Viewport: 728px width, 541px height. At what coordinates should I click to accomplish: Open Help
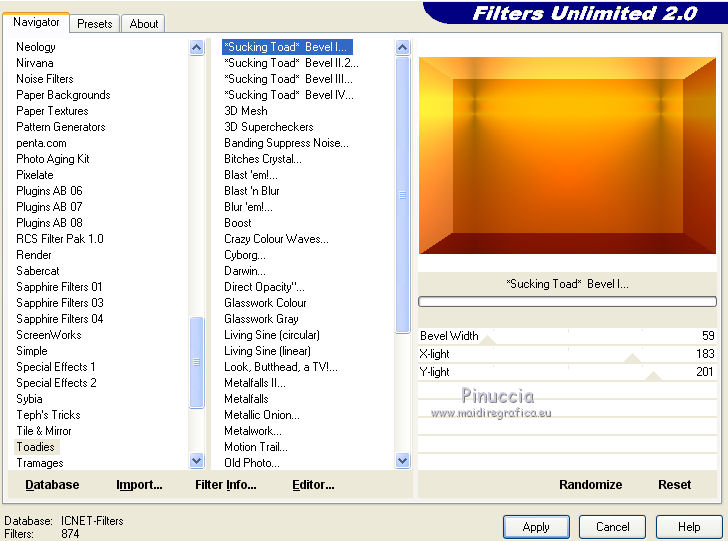689,527
